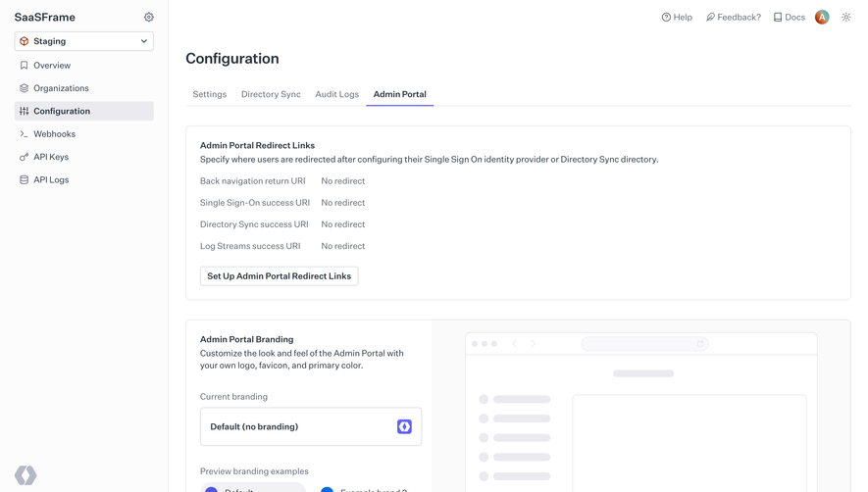Screen dimensions: 868x492
Task: Click the Admin Portal Redirect Links heading
Action: [x=257, y=146]
